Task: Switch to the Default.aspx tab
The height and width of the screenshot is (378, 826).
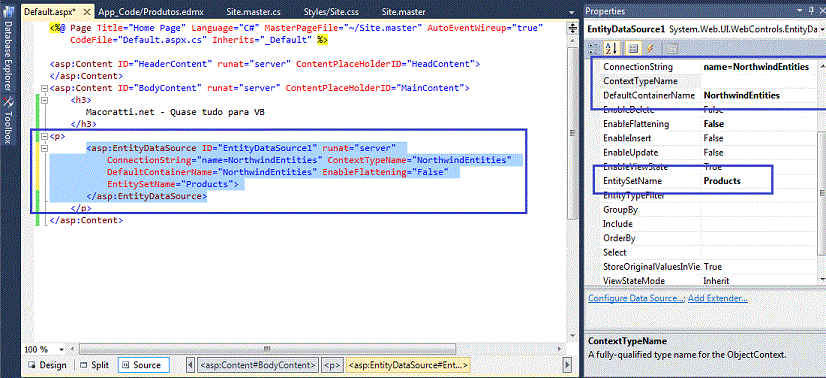Action: click(50, 11)
